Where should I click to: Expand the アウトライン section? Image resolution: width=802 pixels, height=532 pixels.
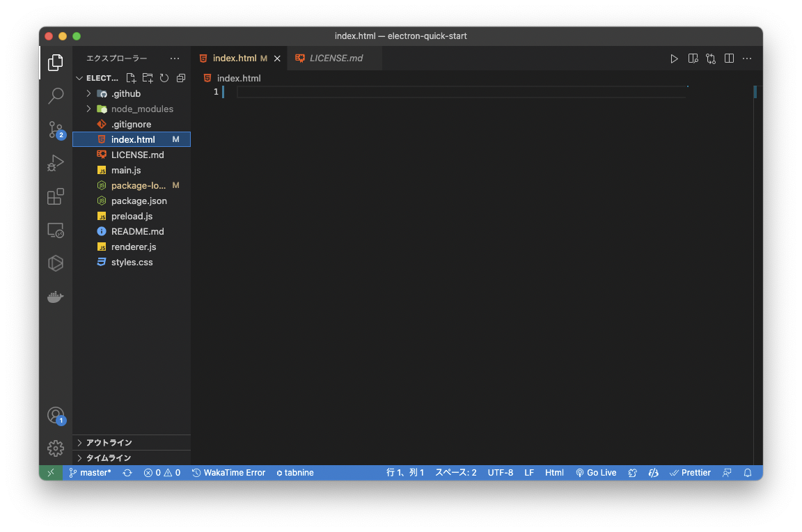coord(132,442)
